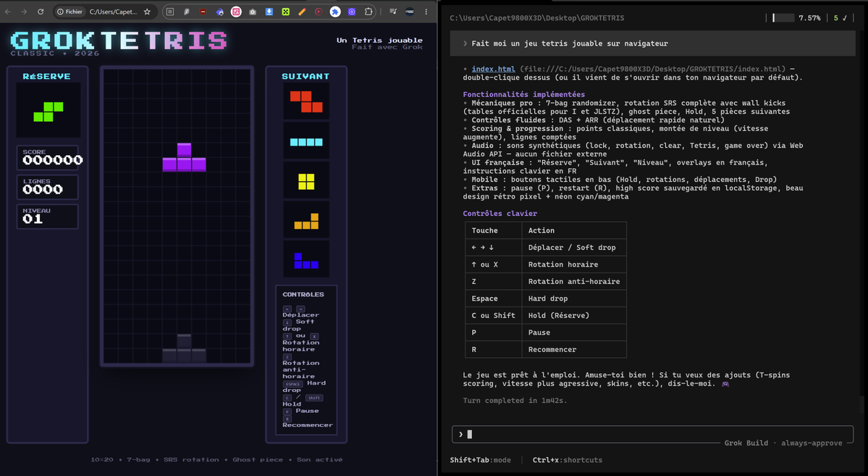Open the grey page-list extension icon
Viewport: 868px width, 476px height.
coord(170,12)
